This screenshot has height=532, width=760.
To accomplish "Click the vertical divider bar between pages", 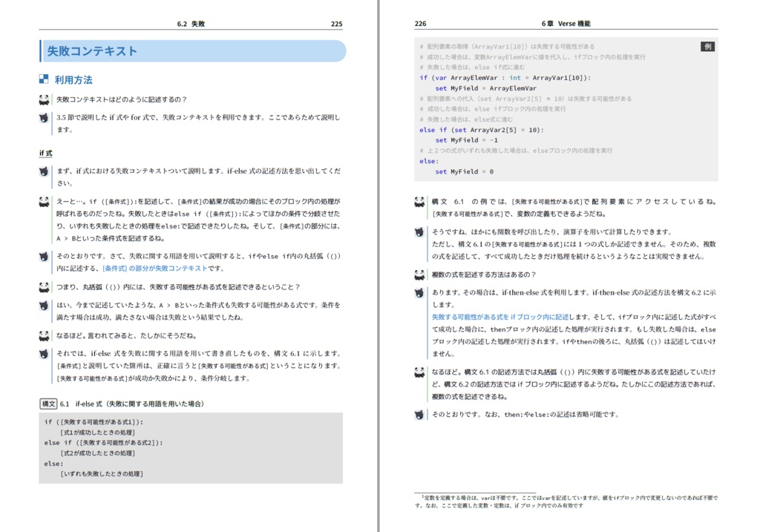I will [x=380, y=266].
